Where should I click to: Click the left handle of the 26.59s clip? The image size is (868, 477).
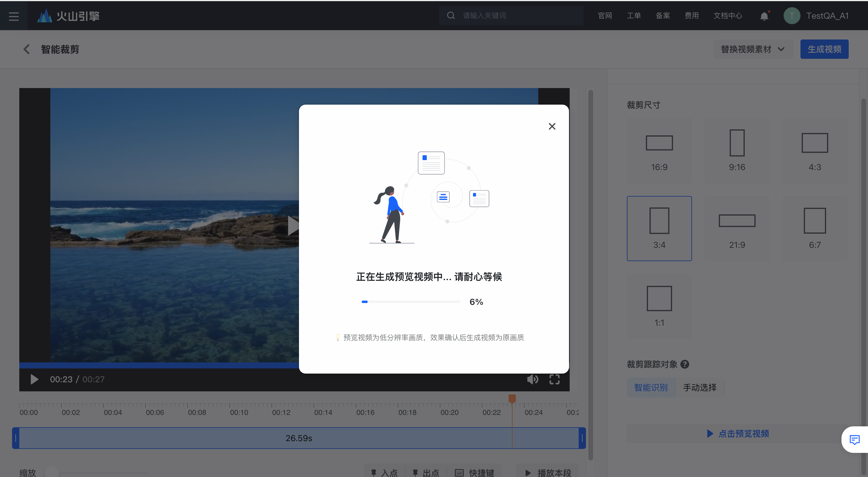(x=15, y=438)
